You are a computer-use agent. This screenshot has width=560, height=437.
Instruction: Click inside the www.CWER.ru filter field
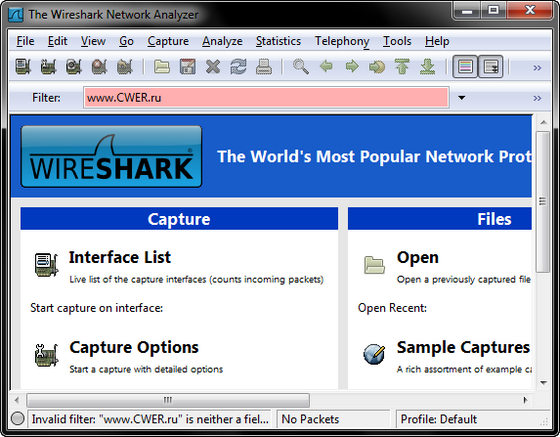point(266,97)
